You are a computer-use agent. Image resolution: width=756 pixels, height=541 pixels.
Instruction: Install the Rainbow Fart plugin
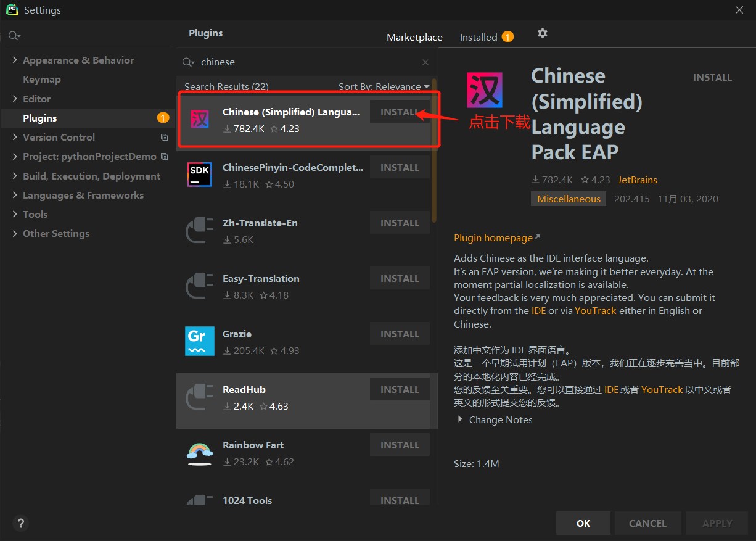pyautogui.click(x=400, y=445)
